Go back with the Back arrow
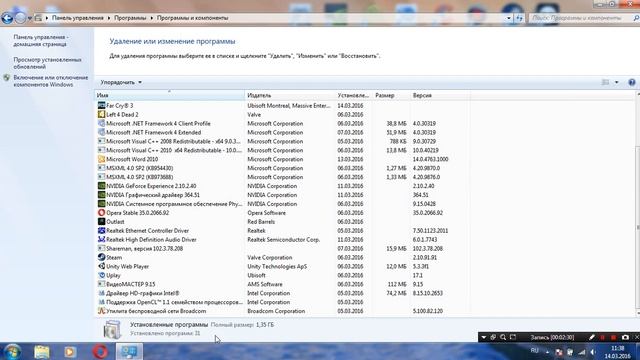This screenshot has height=360, width=640. 7,18
